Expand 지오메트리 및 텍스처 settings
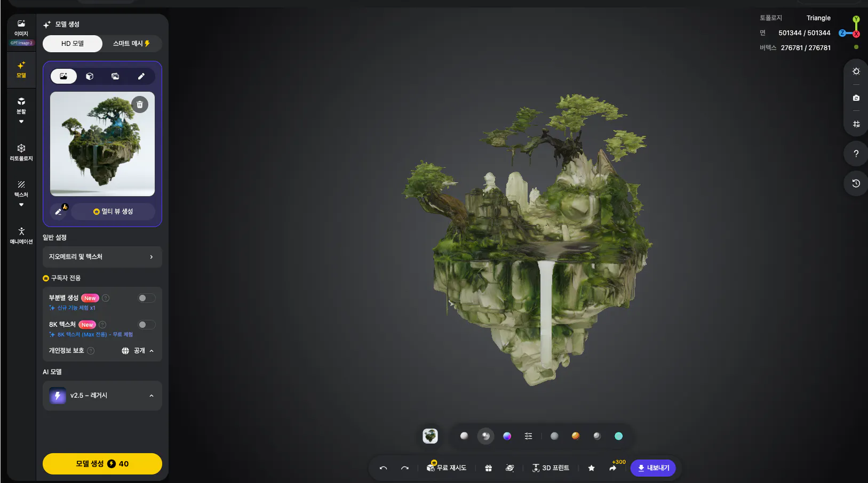 click(x=102, y=256)
